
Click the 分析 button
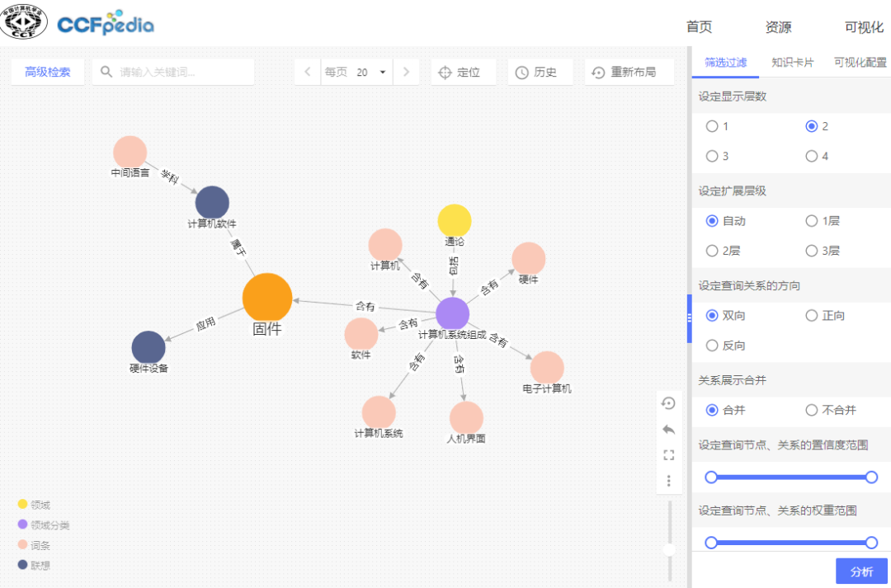click(861, 572)
